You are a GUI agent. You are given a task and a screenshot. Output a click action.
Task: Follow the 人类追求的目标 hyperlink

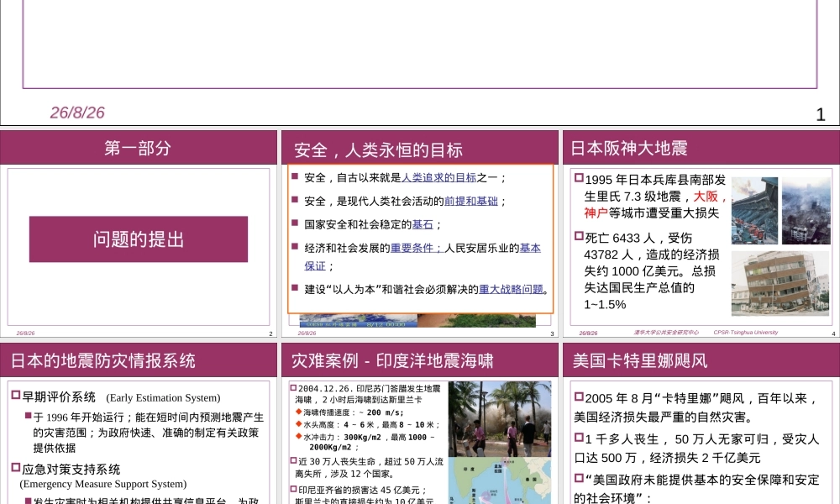point(438,177)
